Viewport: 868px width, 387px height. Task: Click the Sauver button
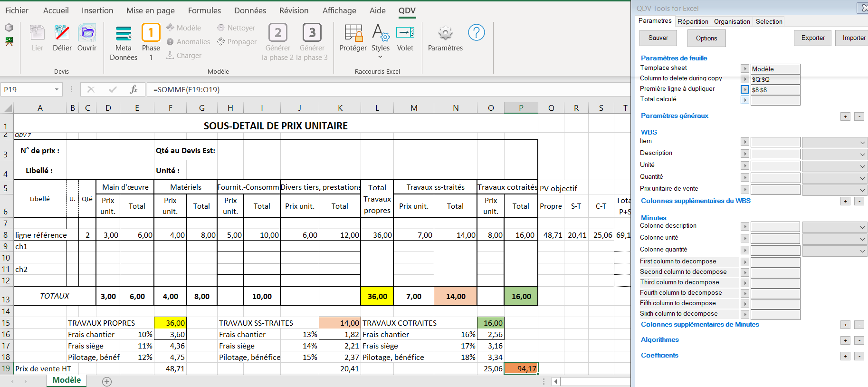point(658,38)
